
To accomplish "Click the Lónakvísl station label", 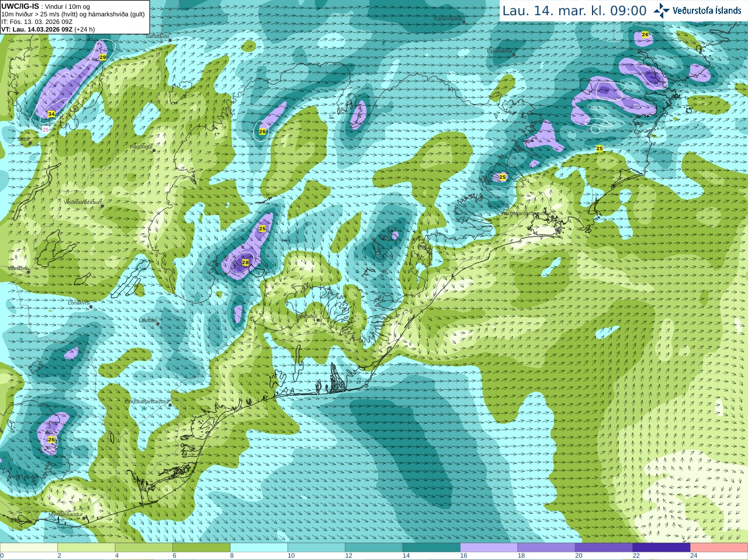I will (x=78, y=303).
